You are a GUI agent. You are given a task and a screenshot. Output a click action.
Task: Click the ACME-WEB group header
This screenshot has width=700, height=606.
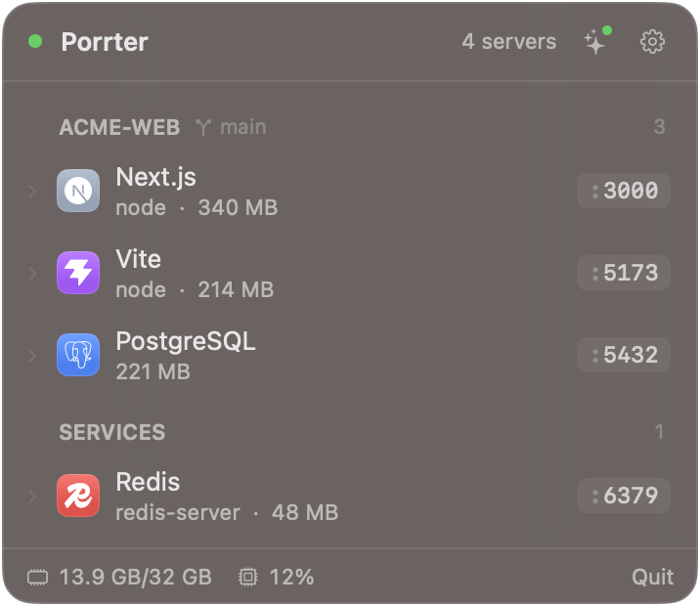(119, 127)
